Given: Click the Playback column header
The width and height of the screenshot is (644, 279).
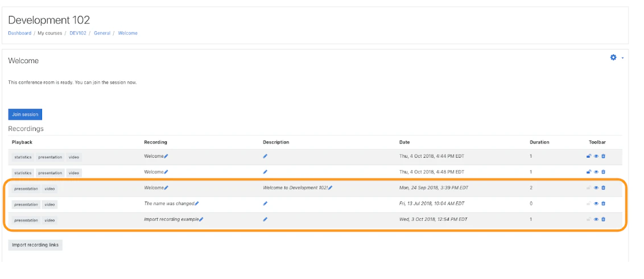Looking at the screenshot, I should [x=22, y=142].
